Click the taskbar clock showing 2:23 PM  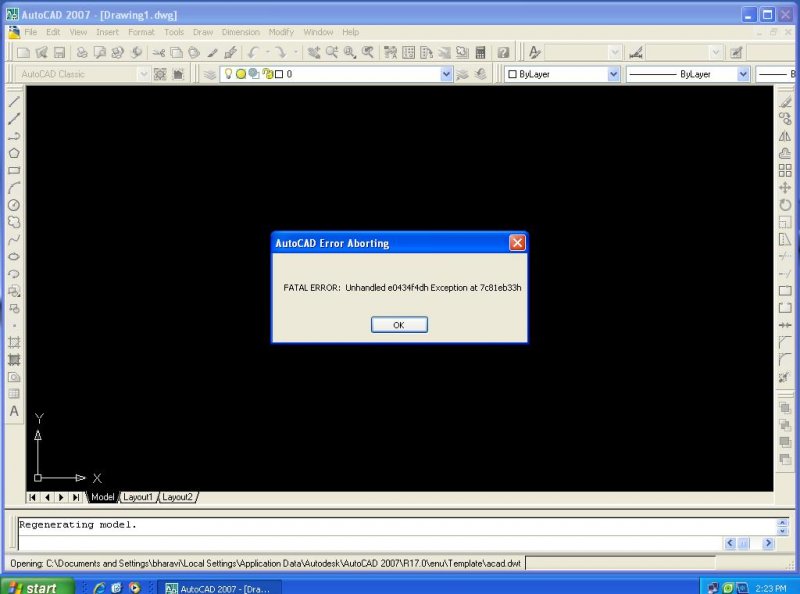click(771, 588)
